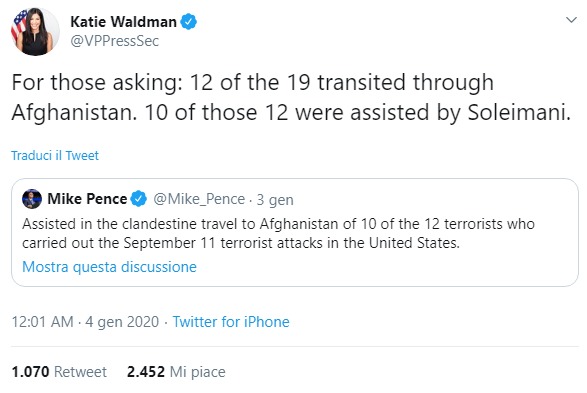Image resolution: width=587 pixels, height=393 pixels.
Task: Open the tweet options chevron menu
Action: point(571,20)
